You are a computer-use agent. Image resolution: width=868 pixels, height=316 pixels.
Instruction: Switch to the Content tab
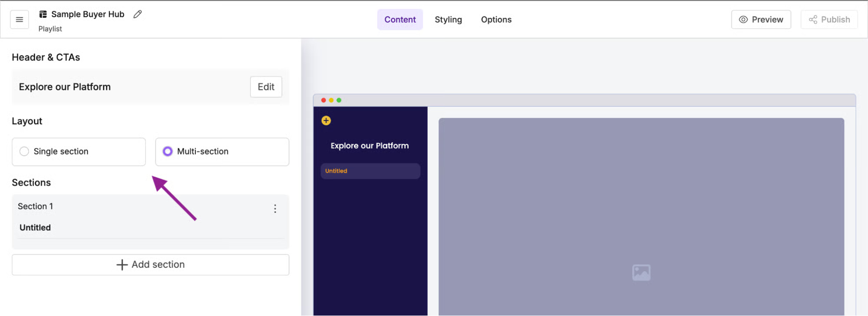[x=400, y=20]
